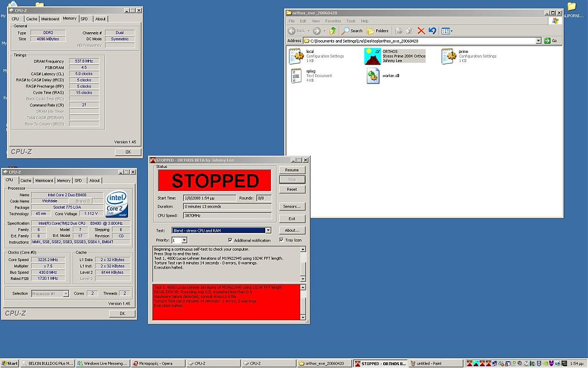Open the Views dropdown arrow in Explorer toolbar
The height and width of the screenshot is (368, 588).
pyautogui.click(x=451, y=31)
